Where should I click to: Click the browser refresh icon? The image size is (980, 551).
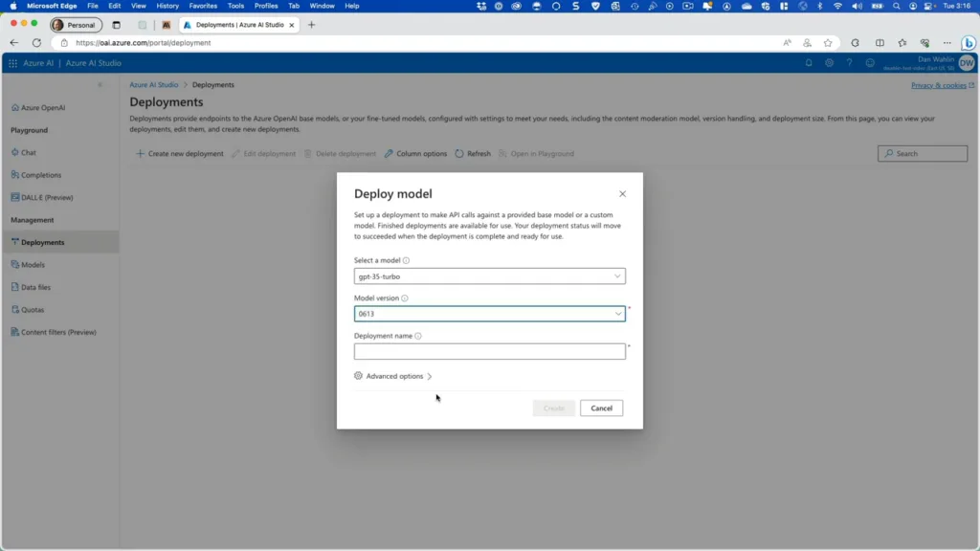click(x=36, y=43)
